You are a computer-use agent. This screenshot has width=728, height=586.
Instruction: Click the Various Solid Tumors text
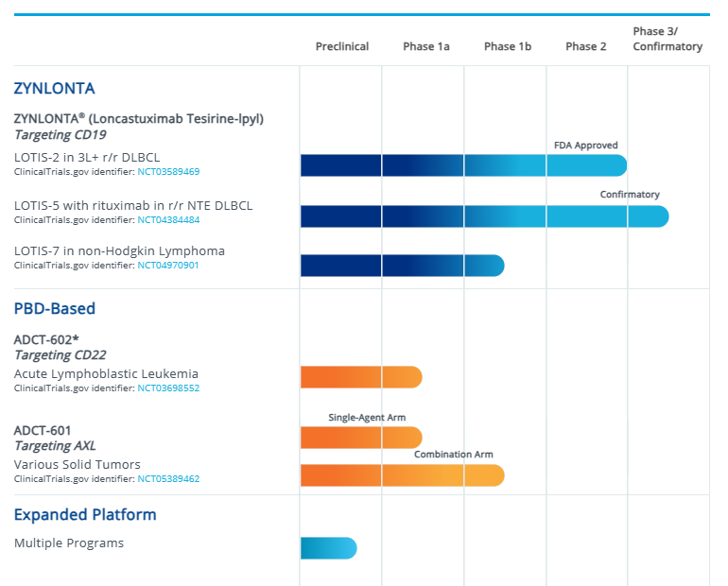(78, 464)
